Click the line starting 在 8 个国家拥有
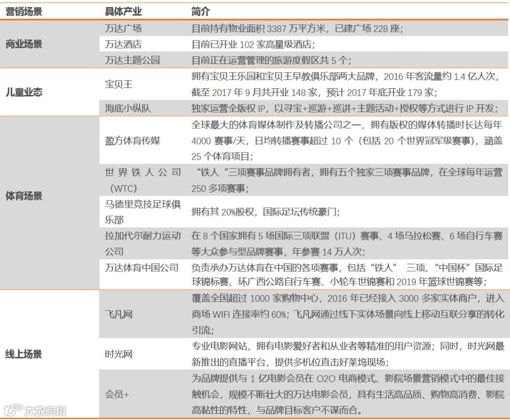Screen dimensions: 510x420 (347, 236)
